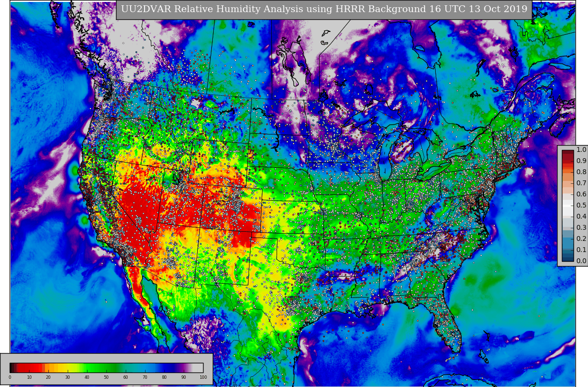
Task: Click the 40 tick label on the humidity colorbar
Action: tap(87, 377)
